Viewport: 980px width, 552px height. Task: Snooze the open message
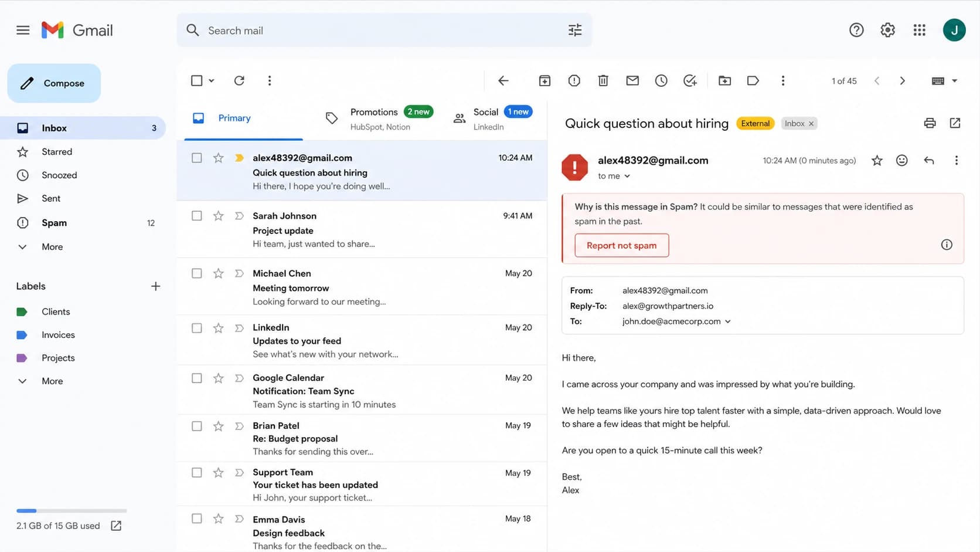coord(661,80)
